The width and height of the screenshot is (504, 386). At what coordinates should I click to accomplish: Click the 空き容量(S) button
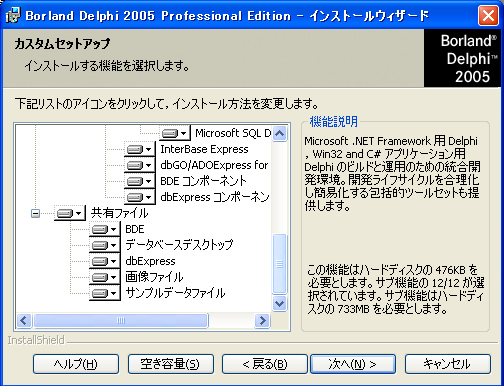171,364
